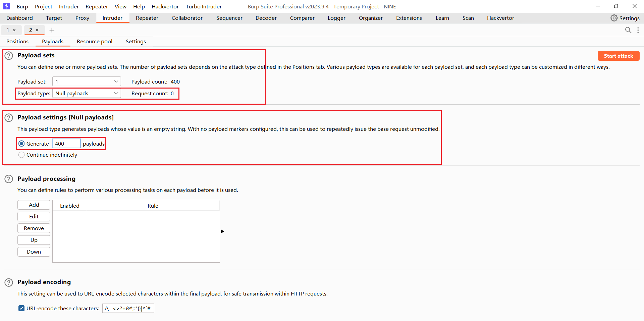Select Continue indefinitely option

point(21,155)
